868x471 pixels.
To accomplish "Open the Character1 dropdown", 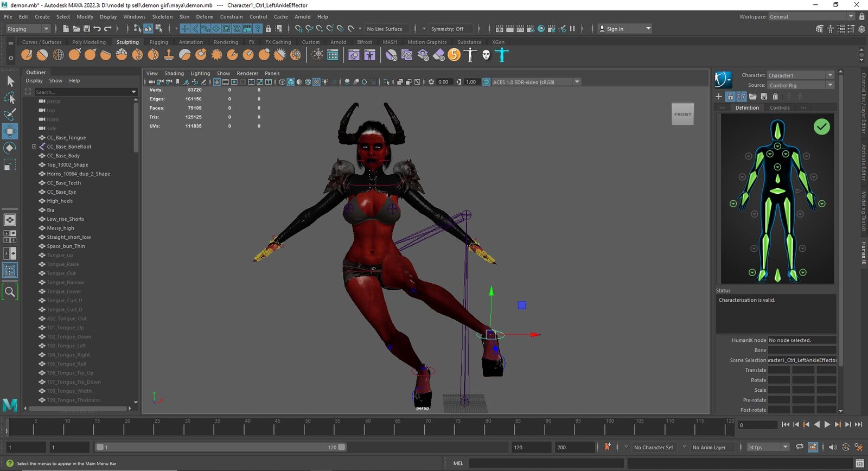I will [x=800, y=75].
